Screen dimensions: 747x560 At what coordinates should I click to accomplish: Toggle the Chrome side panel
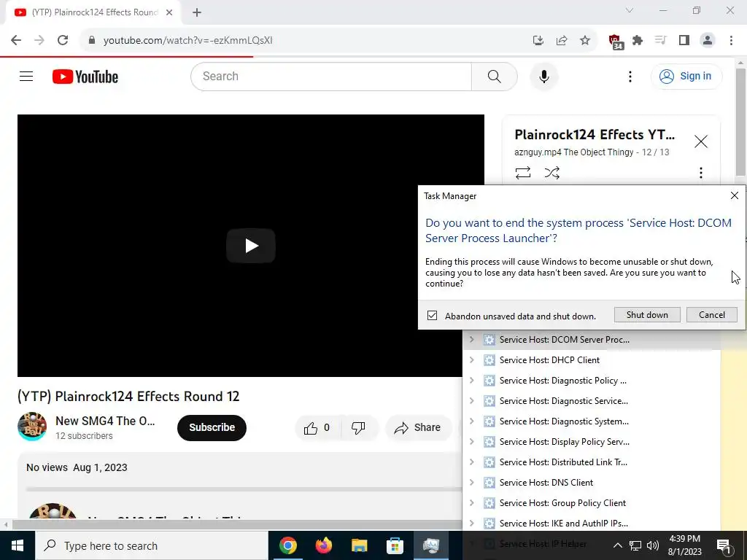[684, 41]
